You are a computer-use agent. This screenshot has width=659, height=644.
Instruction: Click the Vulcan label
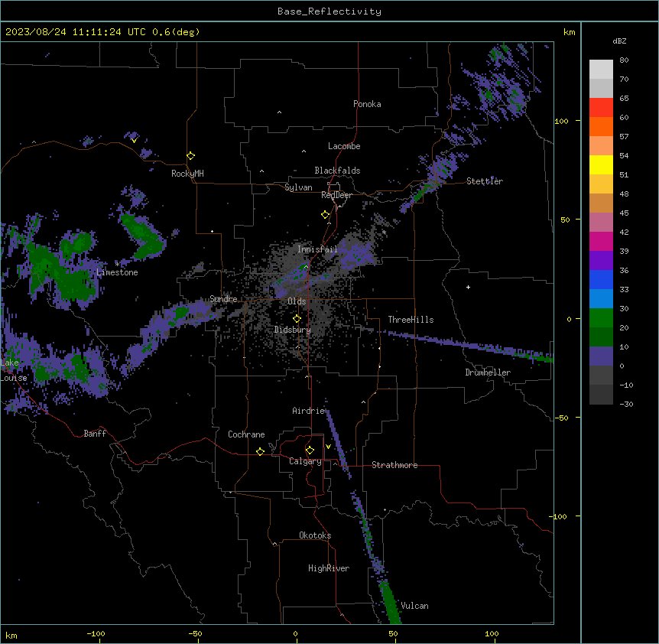(x=414, y=606)
